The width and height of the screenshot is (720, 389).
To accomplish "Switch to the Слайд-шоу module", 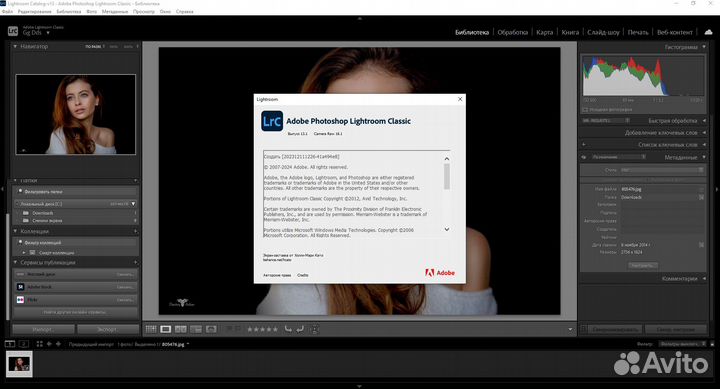I will coord(603,32).
